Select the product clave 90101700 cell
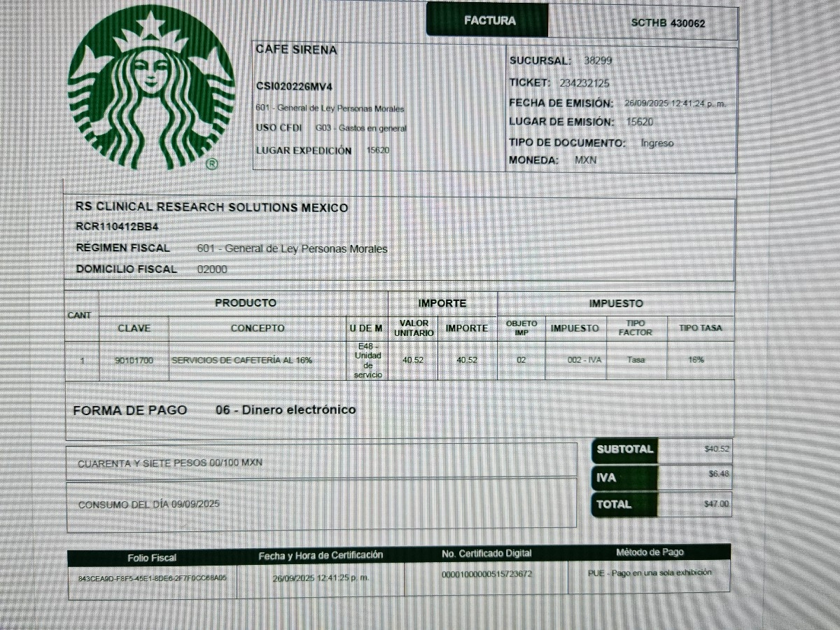840x630 pixels. coord(134,360)
